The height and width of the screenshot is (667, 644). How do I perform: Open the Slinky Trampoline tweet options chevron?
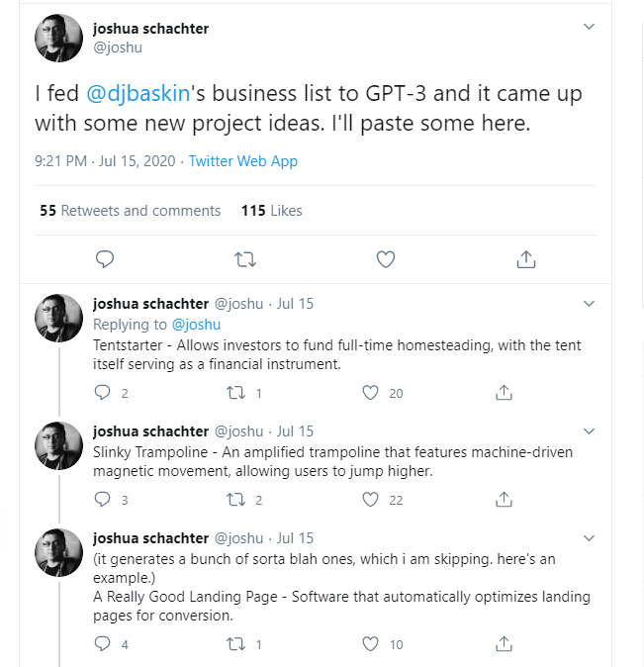(590, 431)
